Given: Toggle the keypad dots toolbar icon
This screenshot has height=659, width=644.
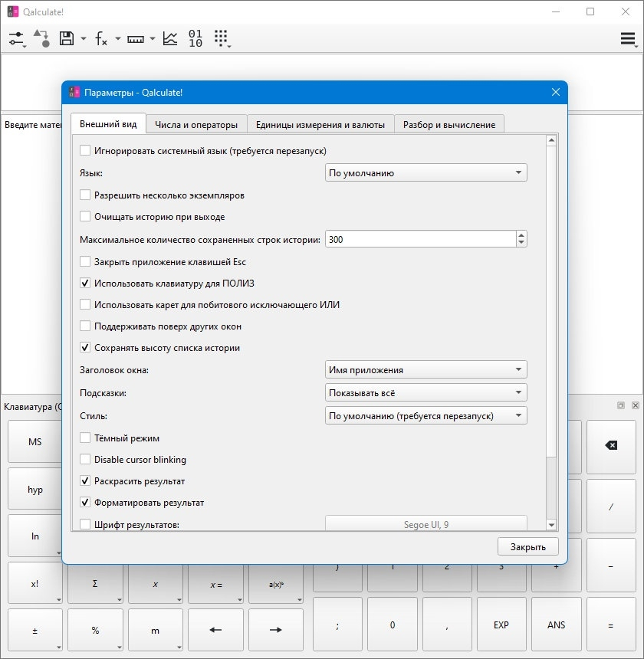Looking at the screenshot, I should (x=222, y=38).
